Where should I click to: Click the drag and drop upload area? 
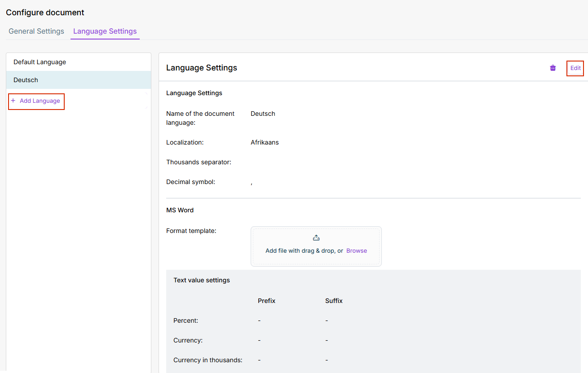(x=316, y=246)
